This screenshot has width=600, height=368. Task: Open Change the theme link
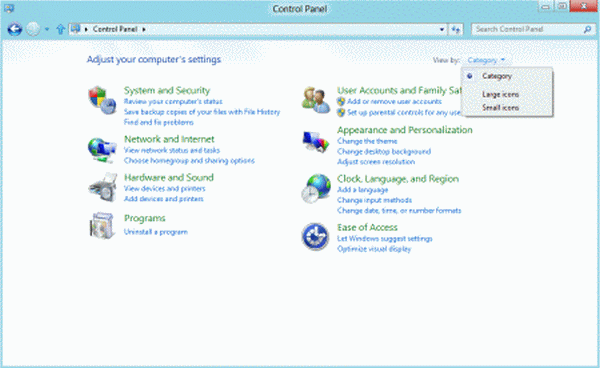(x=367, y=141)
